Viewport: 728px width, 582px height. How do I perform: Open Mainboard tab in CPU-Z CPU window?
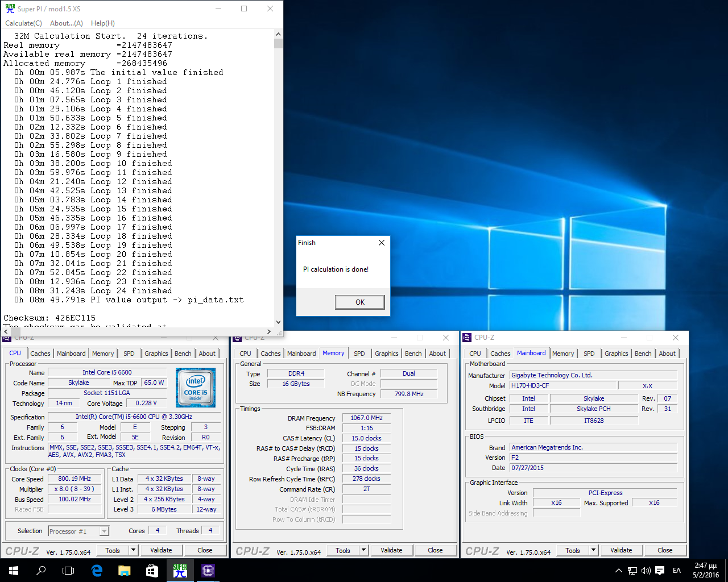click(71, 354)
